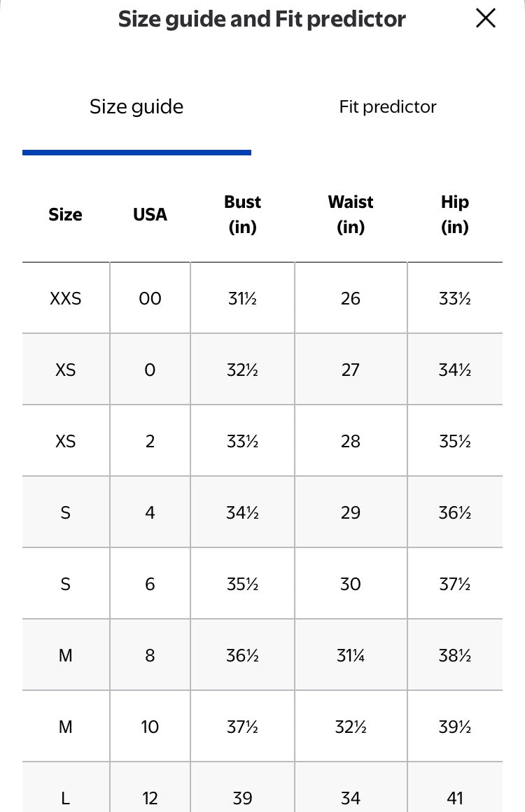Click the L size cell
The height and width of the screenshot is (812, 525).
coord(65,797)
